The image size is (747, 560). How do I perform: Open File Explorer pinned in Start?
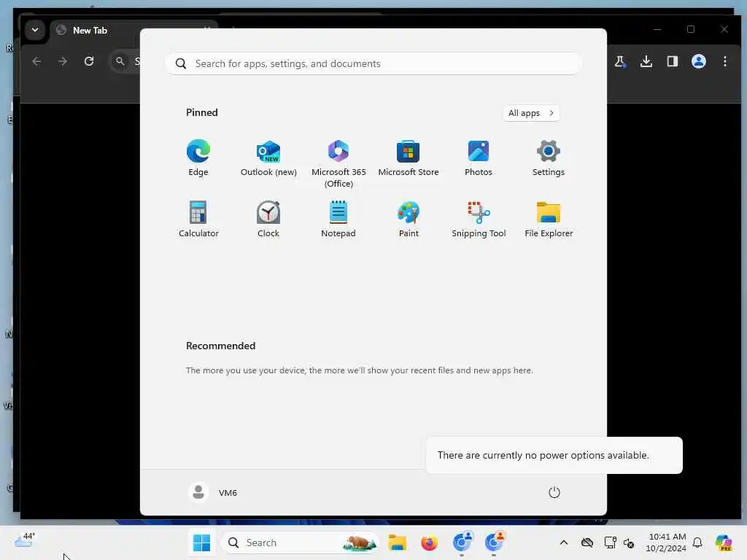tap(549, 219)
